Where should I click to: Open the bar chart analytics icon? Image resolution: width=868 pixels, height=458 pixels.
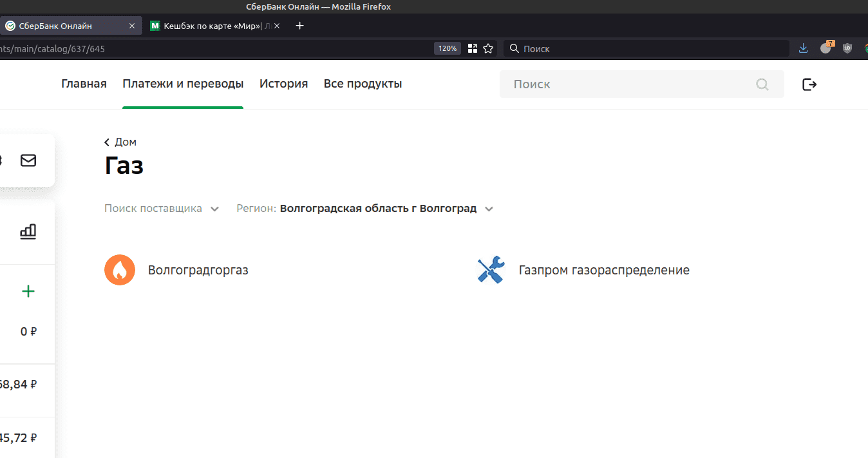click(x=28, y=232)
